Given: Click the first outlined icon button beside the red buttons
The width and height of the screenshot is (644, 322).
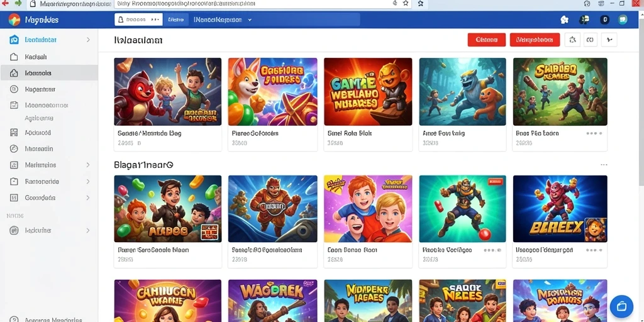Looking at the screenshot, I should click(x=573, y=40).
